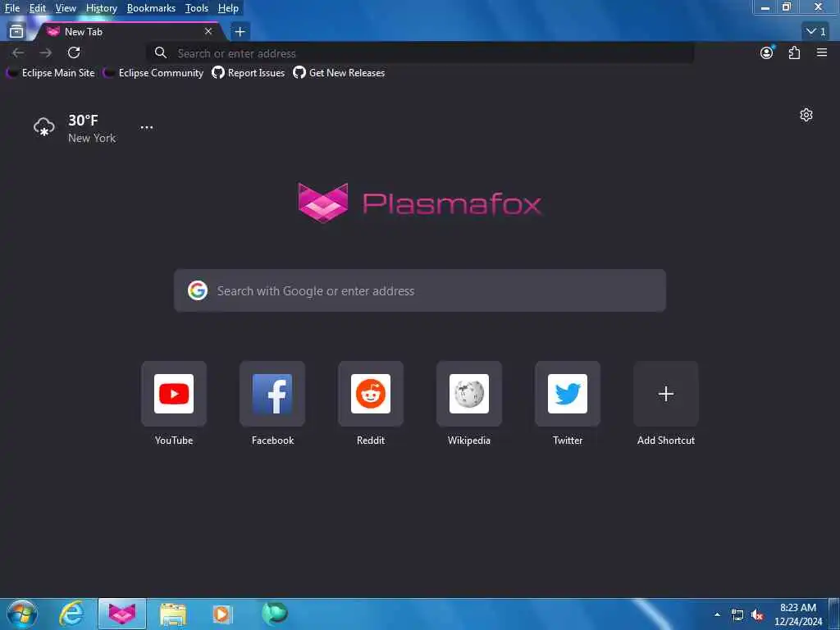Open the Eclipse Main Site bookmark
The image size is (840, 630).
point(50,73)
